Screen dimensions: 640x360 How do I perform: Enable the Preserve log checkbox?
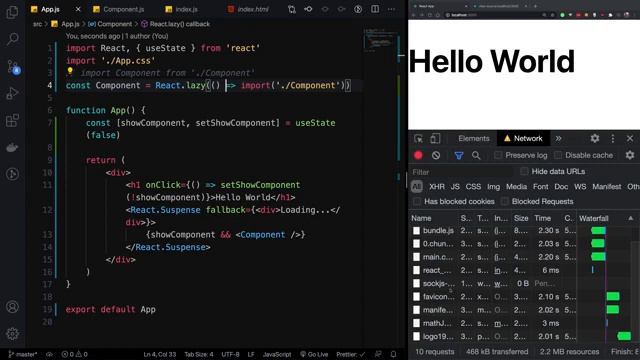click(x=498, y=155)
